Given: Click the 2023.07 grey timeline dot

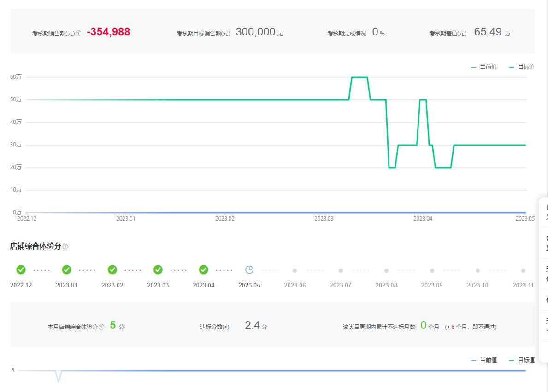Looking at the screenshot, I should [341, 271].
